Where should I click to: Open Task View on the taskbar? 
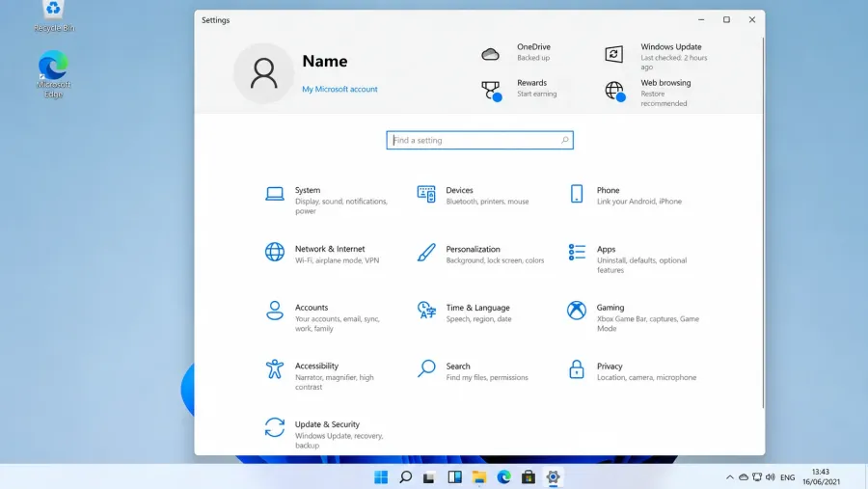[429, 477]
